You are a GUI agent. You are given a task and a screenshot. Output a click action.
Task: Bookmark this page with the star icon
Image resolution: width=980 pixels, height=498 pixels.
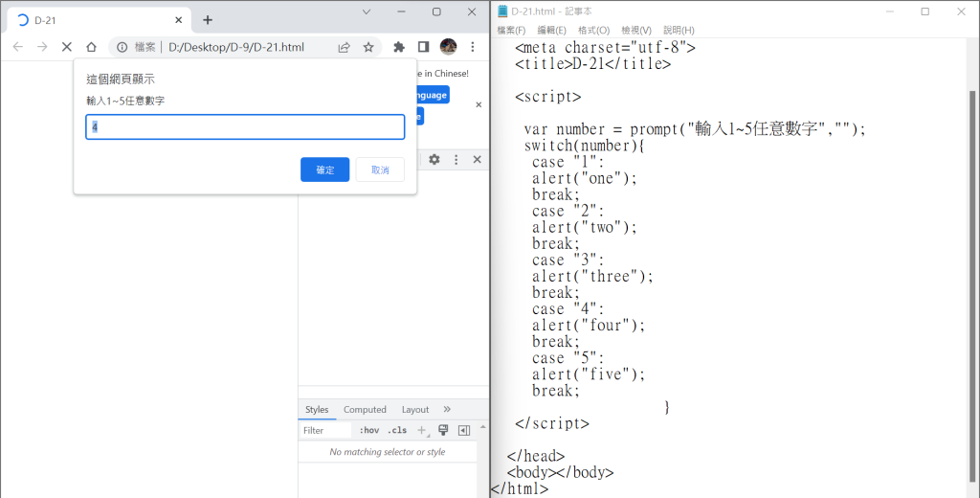(x=368, y=47)
